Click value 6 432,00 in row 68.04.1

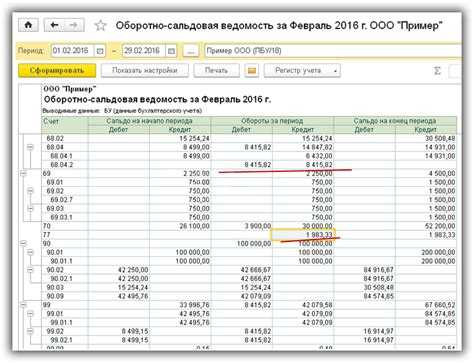(x=319, y=156)
